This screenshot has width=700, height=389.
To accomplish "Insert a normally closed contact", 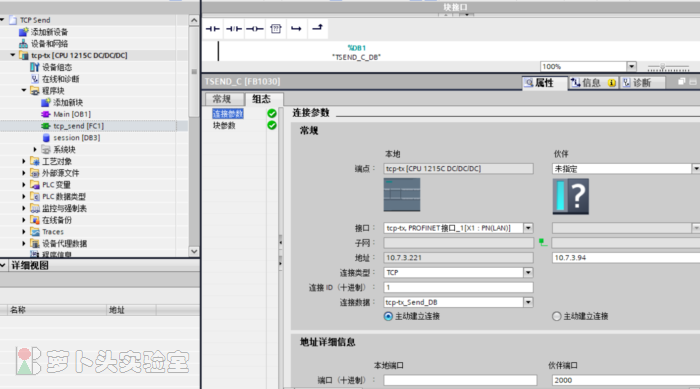I will 233,29.
